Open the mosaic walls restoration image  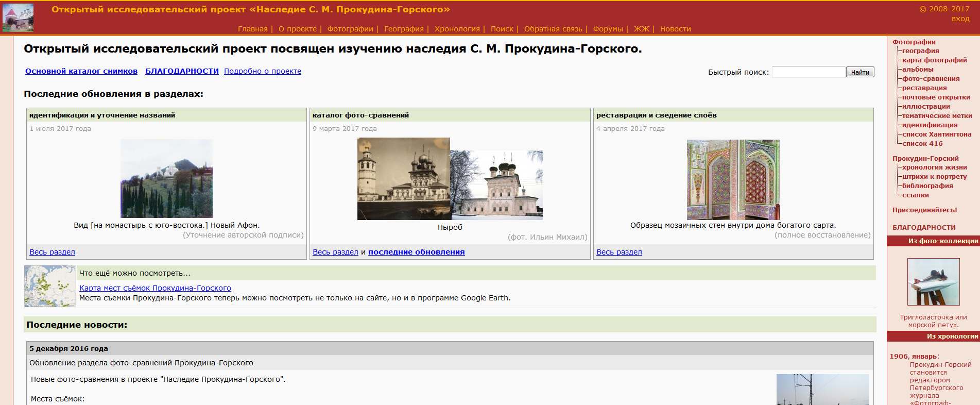(x=733, y=179)
